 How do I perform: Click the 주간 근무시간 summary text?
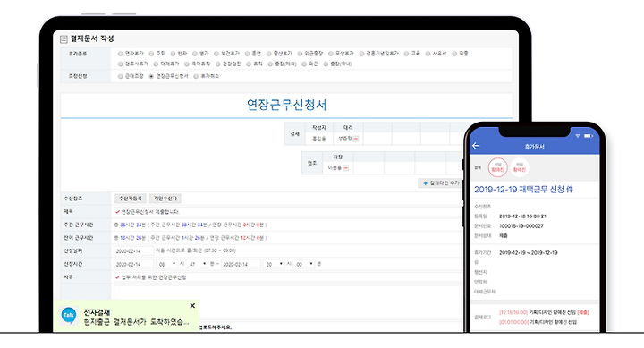pyautogui.click(x=191, y=225)
